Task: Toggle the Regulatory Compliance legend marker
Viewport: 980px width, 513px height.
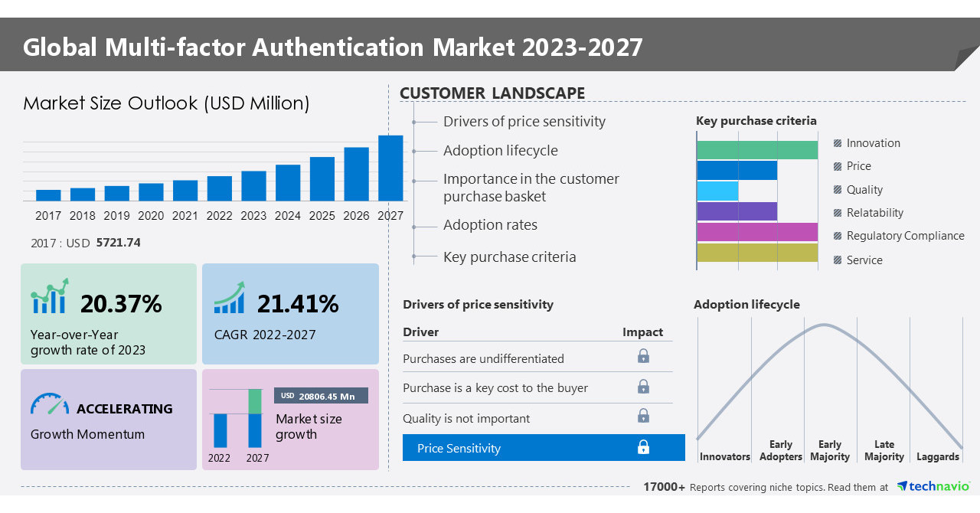Action: point(838,236)
